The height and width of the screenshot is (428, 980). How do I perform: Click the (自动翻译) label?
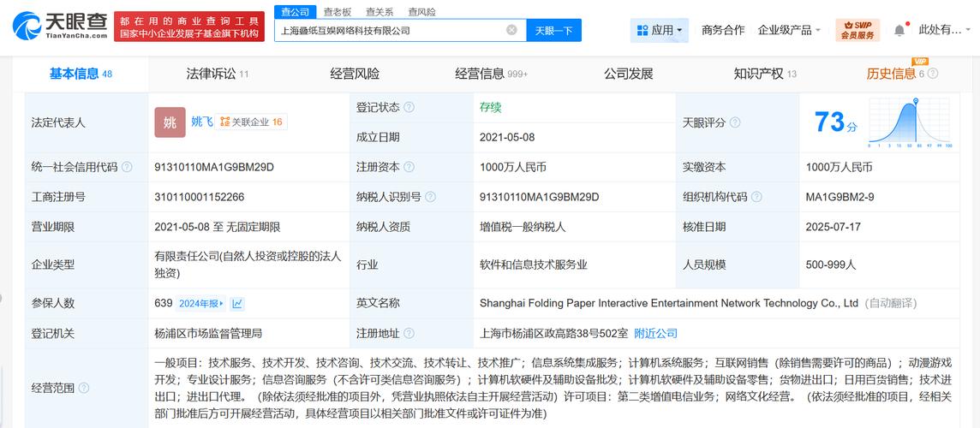(x=891, y=304)
